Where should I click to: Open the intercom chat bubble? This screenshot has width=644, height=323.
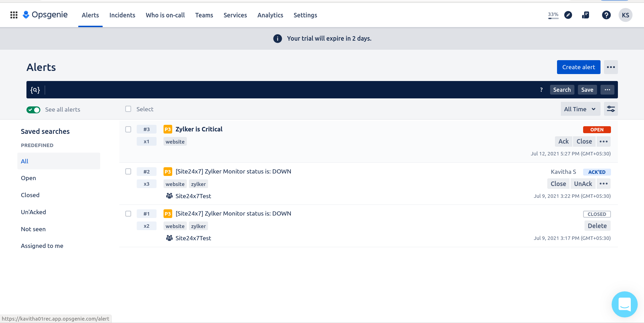(624, 304)
